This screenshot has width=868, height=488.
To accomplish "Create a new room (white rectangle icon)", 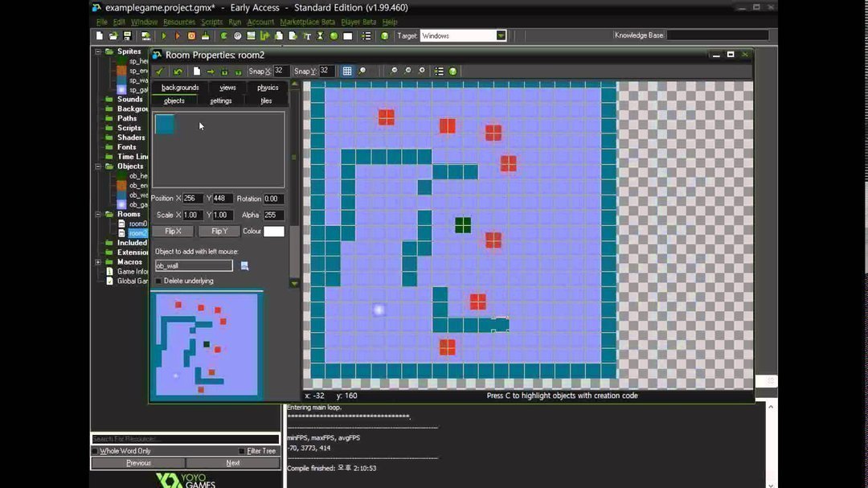I will 348,36.
